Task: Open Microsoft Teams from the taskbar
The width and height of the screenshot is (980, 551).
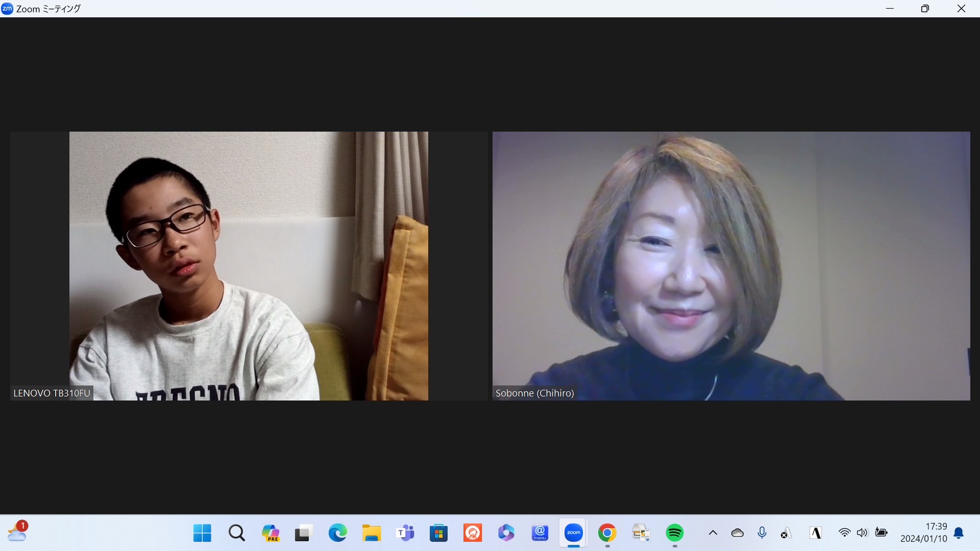Action: (405, 533)
